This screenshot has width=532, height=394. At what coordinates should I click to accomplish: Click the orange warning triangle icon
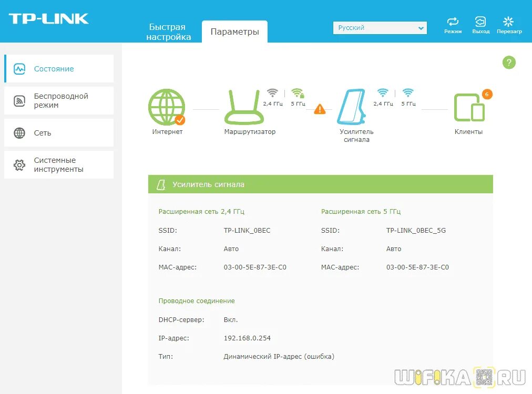coord(320,109)
